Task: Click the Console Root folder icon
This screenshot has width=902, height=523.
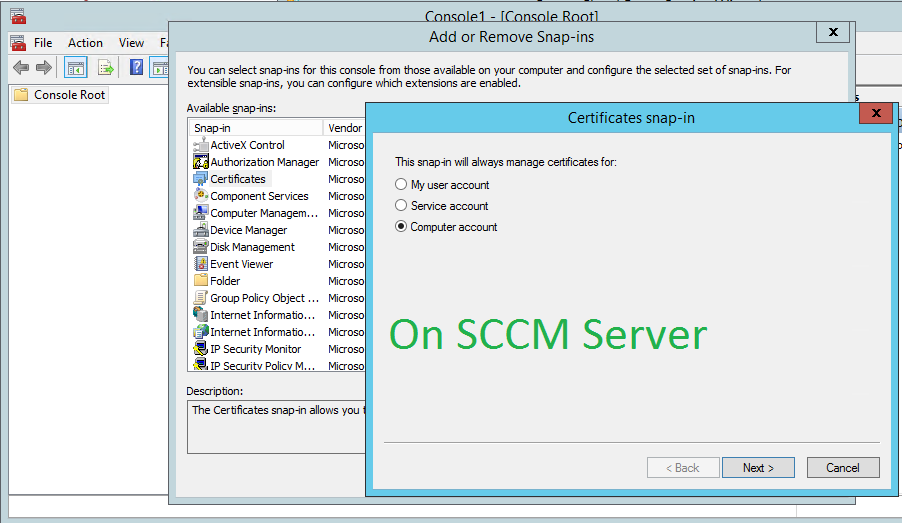Action: click(21, 94)
